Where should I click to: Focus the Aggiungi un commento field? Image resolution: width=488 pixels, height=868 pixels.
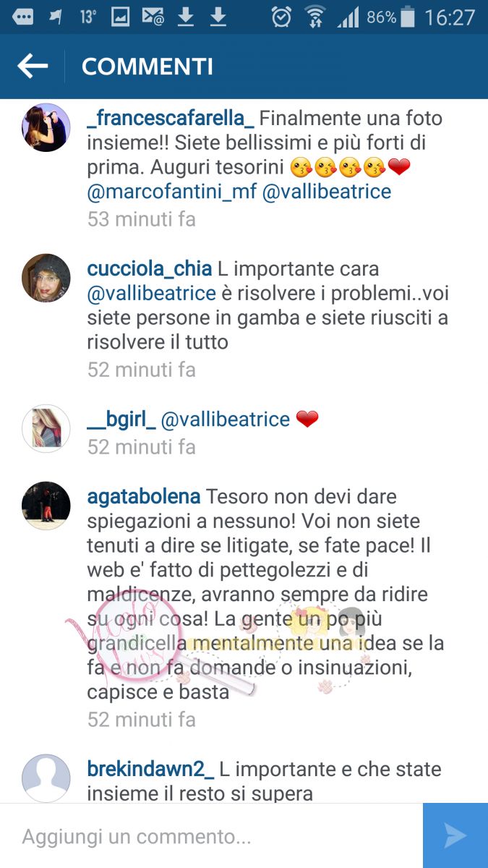pyautogui.click(x=211, y=837)
